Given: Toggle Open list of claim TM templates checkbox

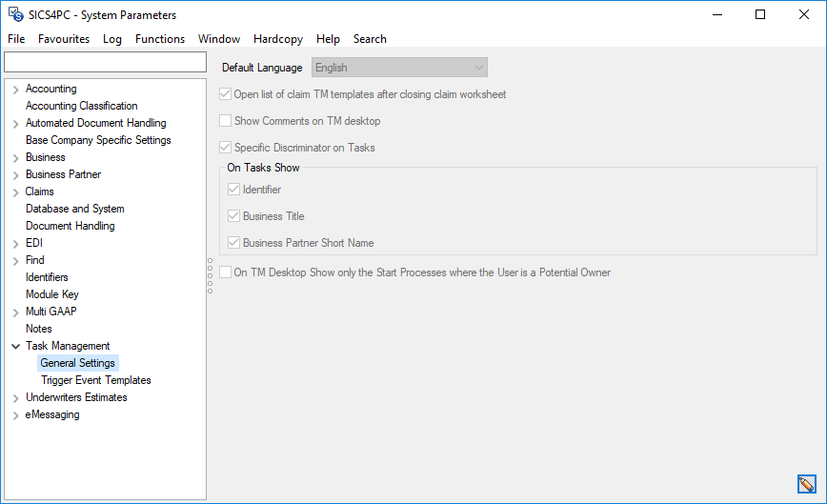Looking at the screenshot, I should click(225, 94).
